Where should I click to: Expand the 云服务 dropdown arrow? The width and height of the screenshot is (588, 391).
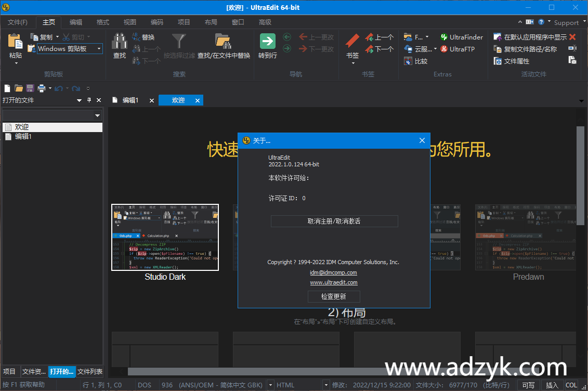pos(434,49)
